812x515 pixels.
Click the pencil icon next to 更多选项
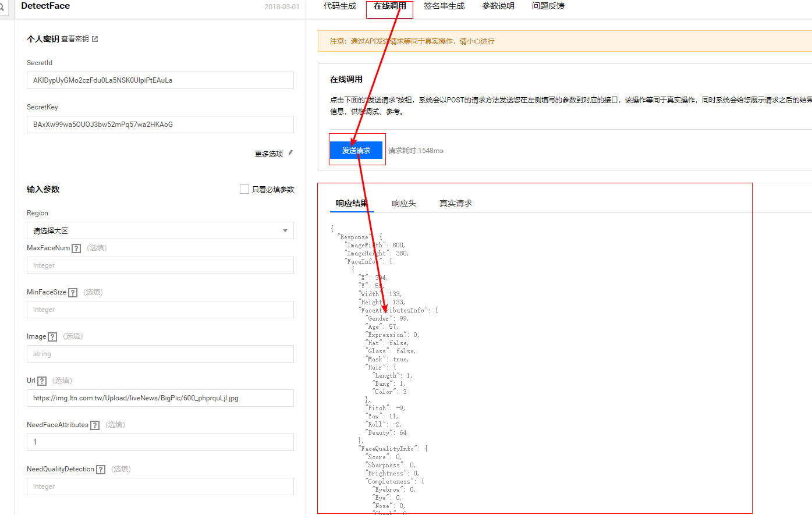tap(290, 154)
